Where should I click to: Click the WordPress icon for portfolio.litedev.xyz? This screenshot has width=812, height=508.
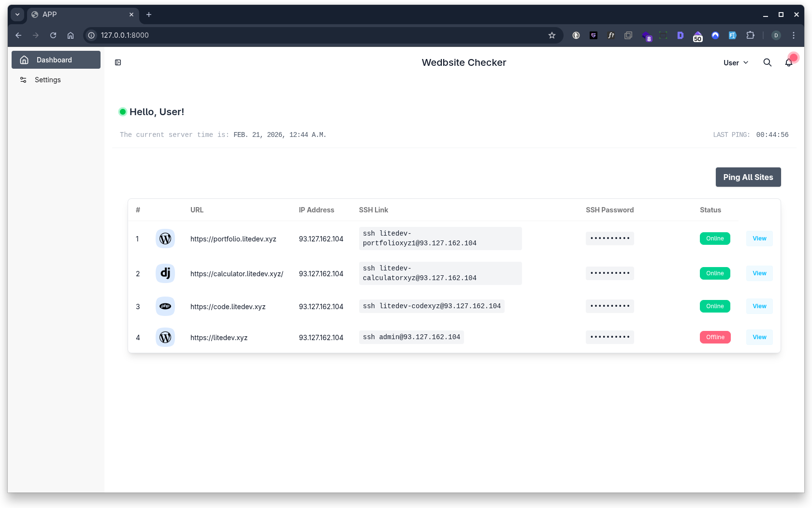pos(165,239)
